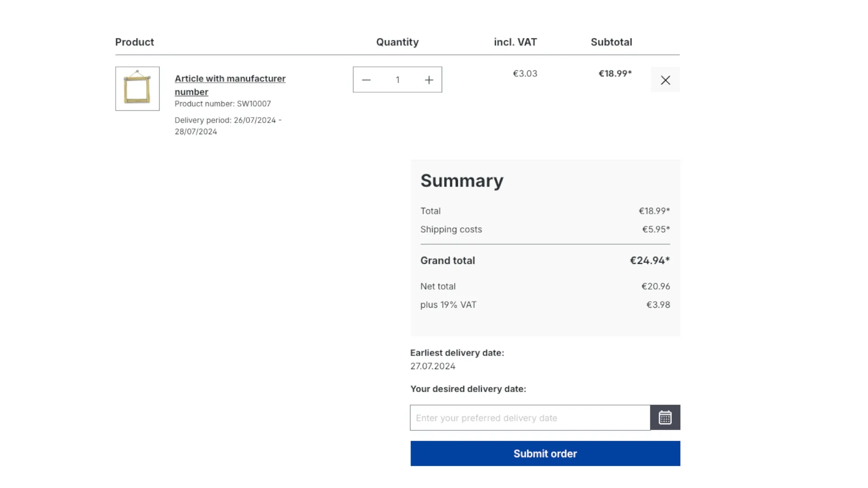
Task: Decrease quantity with the minus icon
Action: click(x=366, y=80)
